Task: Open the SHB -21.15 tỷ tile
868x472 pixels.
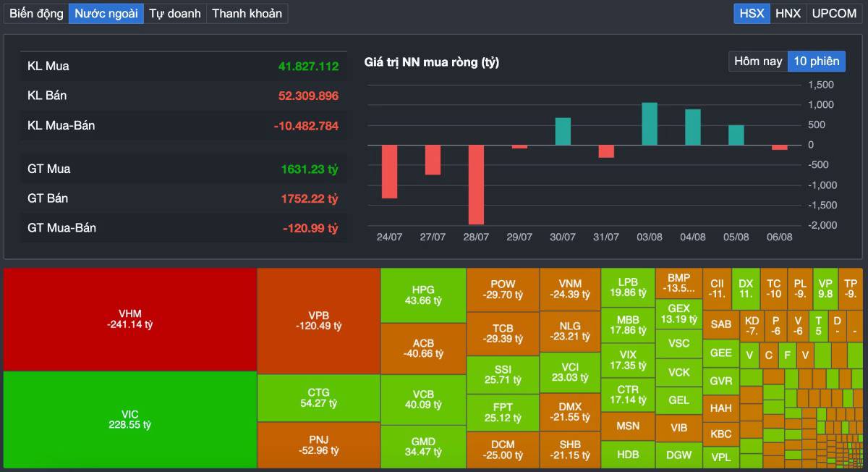Action: tap(570, 450)
